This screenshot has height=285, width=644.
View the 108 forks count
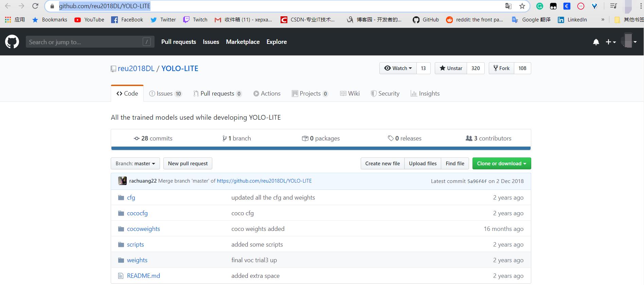point(522,68)
